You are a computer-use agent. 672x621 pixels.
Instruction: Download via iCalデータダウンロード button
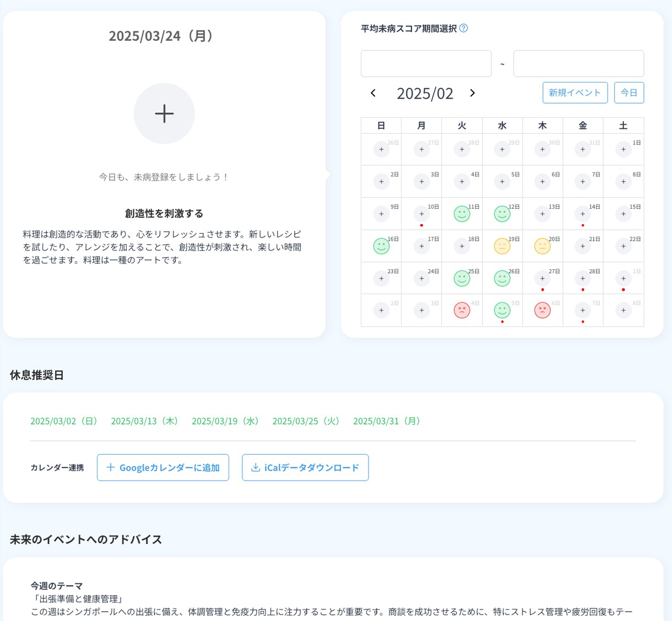click(305, 467)
